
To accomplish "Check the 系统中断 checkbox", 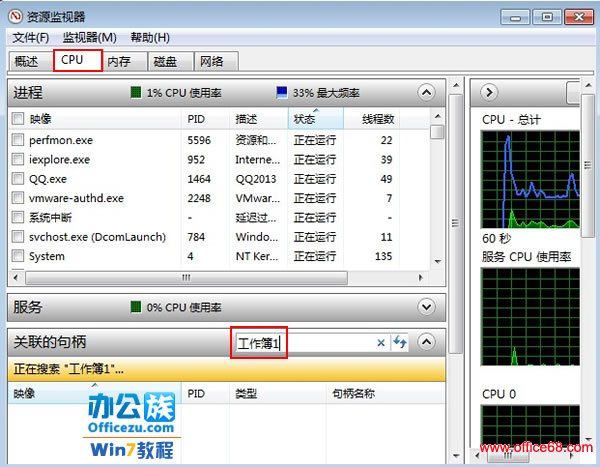I will pyautogui.click(x=18, y=217).
